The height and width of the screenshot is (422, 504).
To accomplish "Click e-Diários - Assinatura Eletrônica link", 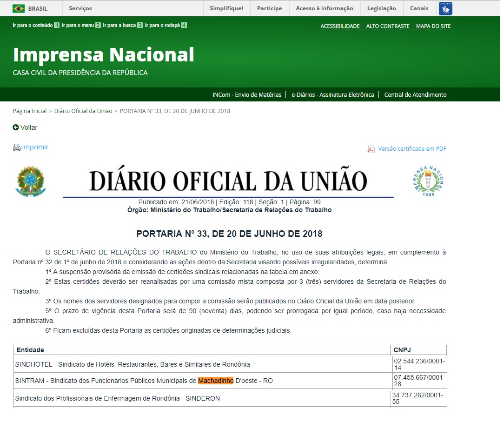I will 332,95.
